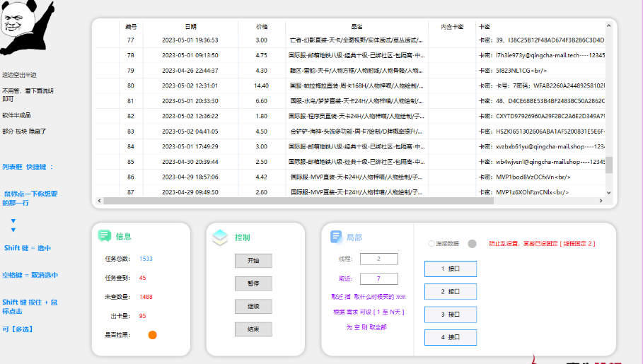
Task: Choose the 4 接口 button
Action: [451, 337]
